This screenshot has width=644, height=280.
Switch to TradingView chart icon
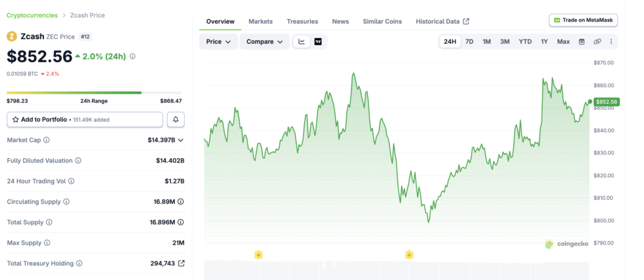318,42
